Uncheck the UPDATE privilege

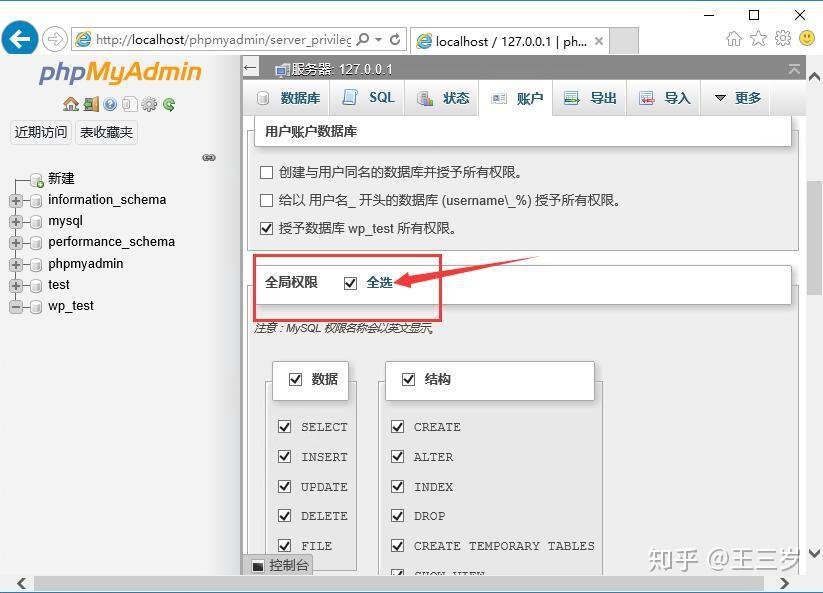(284, 486)
